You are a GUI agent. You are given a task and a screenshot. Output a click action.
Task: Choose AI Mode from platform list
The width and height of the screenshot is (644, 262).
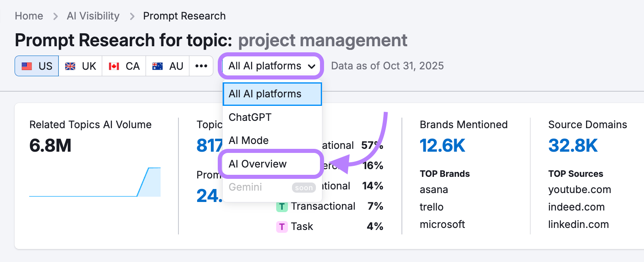click(x=272, y=140)
